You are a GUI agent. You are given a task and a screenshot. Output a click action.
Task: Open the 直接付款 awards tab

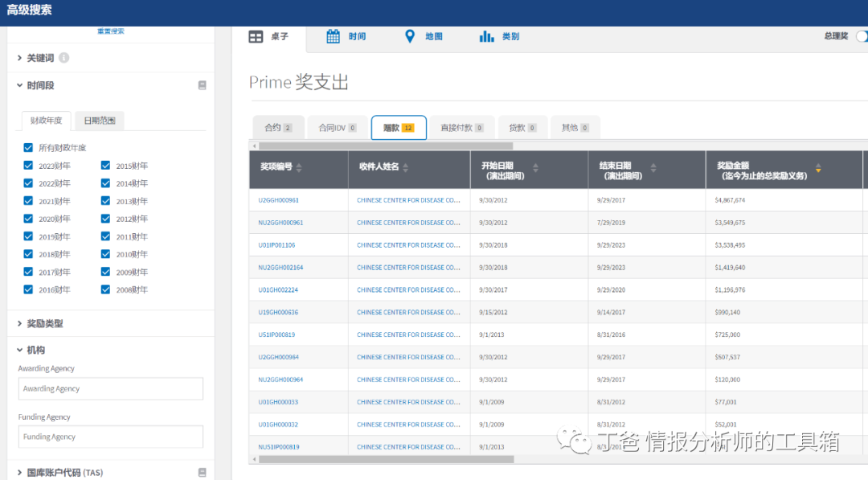tap(461, 127)
